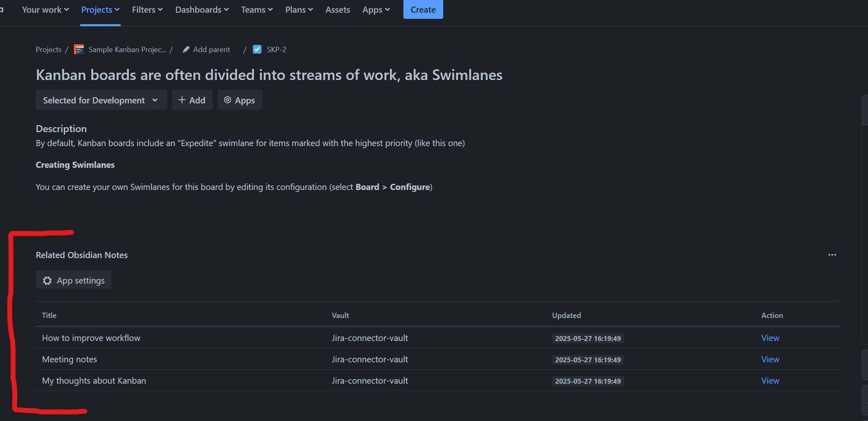Screen dimensions: 868x421
Task: Click the Your work menu chevron arrow
Action: click(67, 9)
